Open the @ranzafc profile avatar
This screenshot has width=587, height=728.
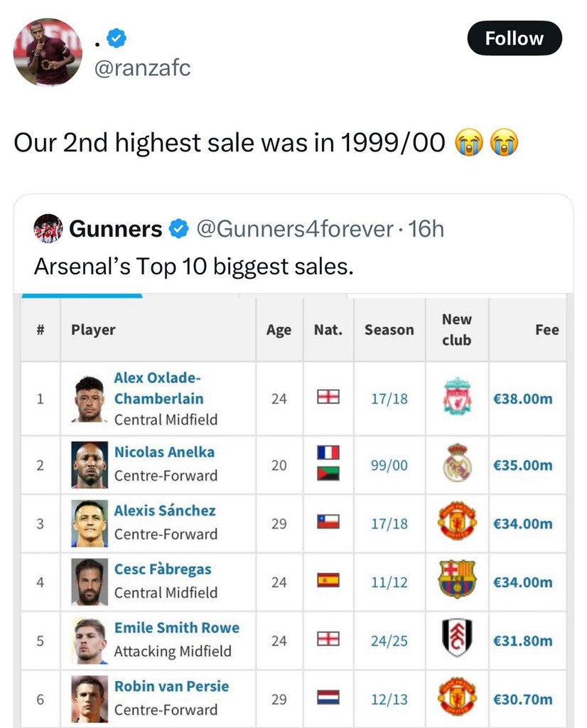[x=48, y=52]
